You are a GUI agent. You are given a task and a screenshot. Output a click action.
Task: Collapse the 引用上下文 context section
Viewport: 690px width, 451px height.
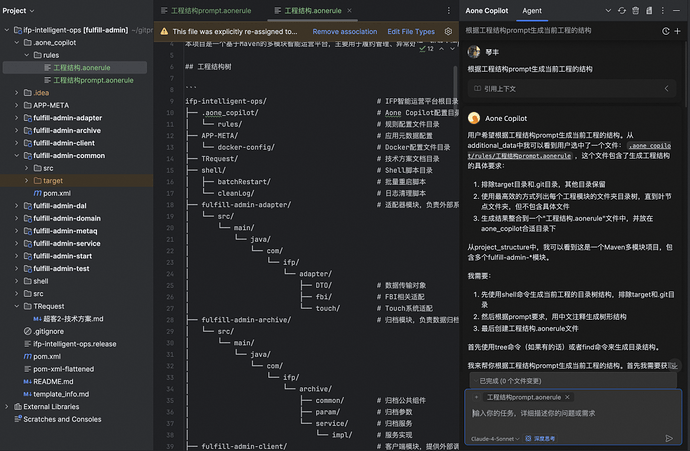(667, 88)
